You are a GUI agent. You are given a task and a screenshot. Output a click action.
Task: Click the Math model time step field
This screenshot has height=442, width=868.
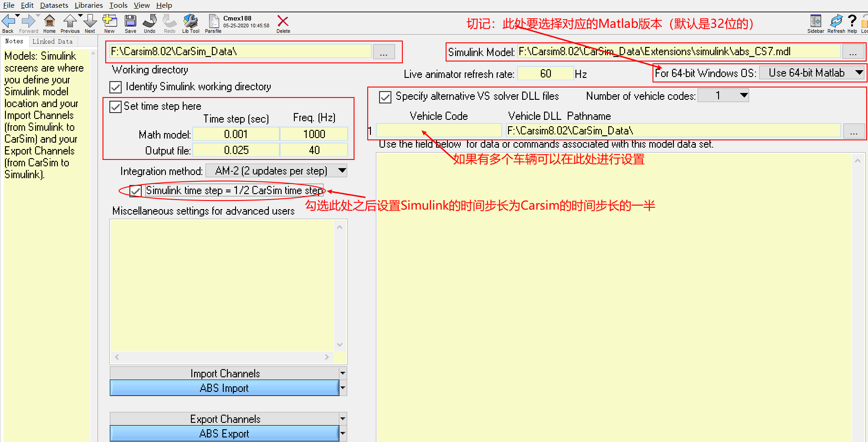click(236, 134)
